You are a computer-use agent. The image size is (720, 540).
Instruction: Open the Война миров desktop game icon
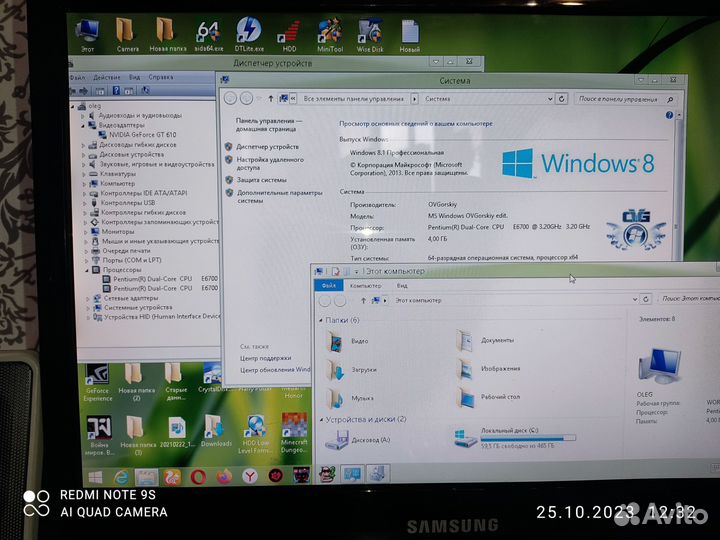[x=99, y=435]
